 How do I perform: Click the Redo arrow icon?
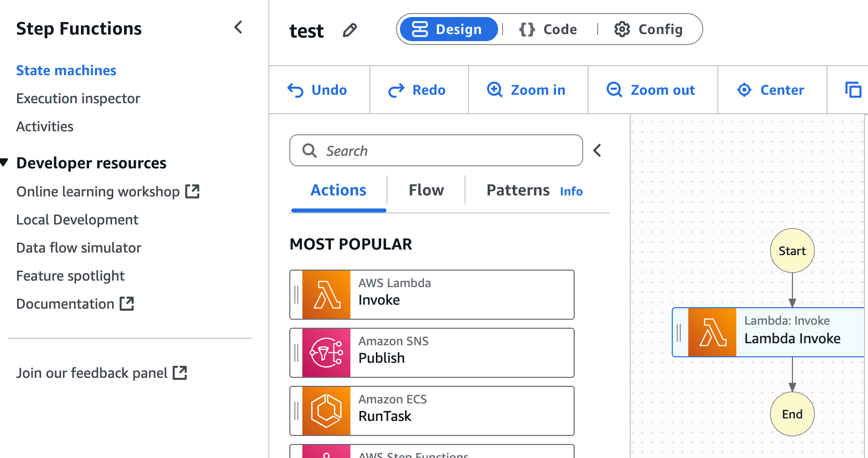point(396,90)
